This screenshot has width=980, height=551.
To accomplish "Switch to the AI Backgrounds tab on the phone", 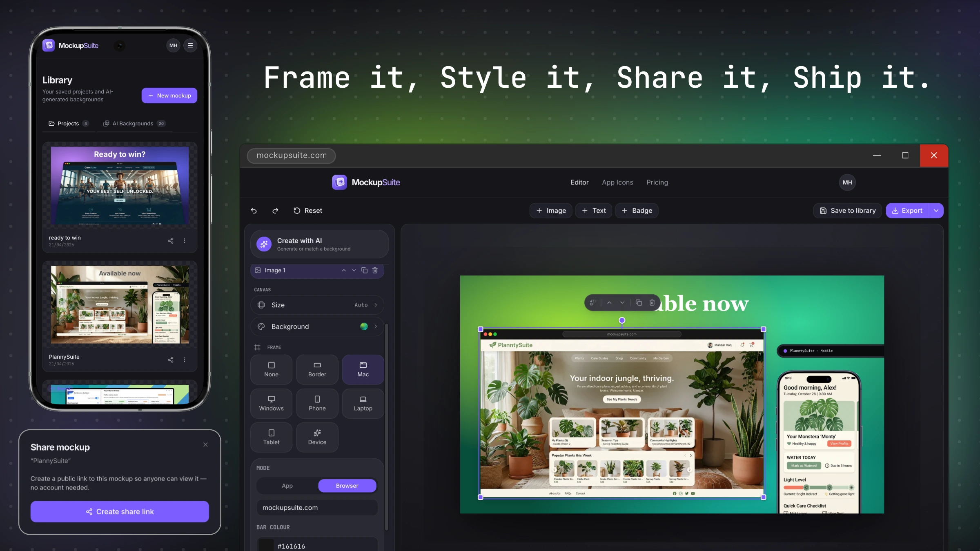I will point(135,123).
